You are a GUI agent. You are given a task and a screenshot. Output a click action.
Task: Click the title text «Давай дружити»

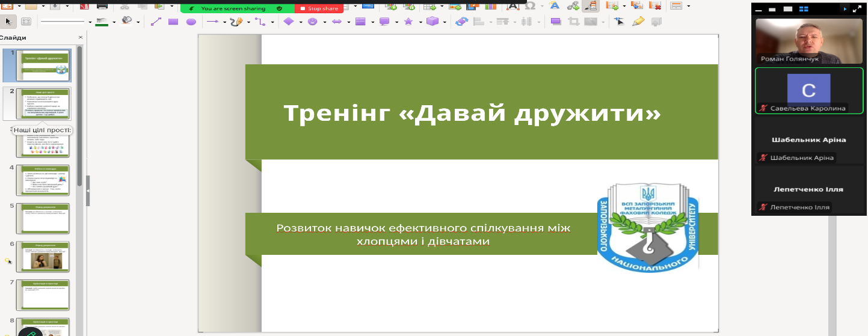pyautogui.click(x=472, y=113)
